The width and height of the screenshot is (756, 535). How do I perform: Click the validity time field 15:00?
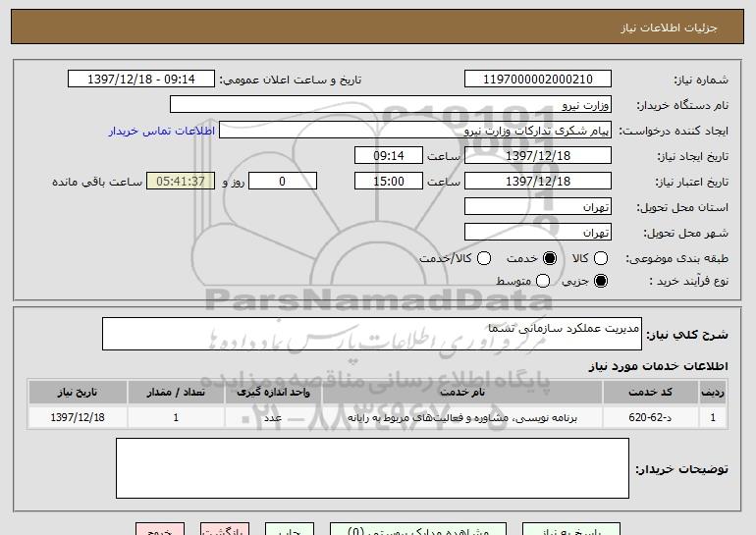point(389,182)
